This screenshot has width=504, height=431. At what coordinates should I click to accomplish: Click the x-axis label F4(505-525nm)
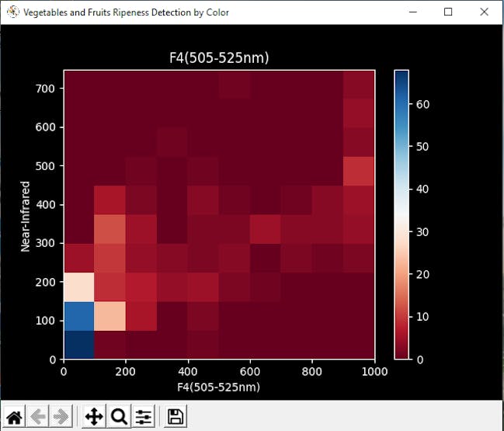tap(218, 387)
